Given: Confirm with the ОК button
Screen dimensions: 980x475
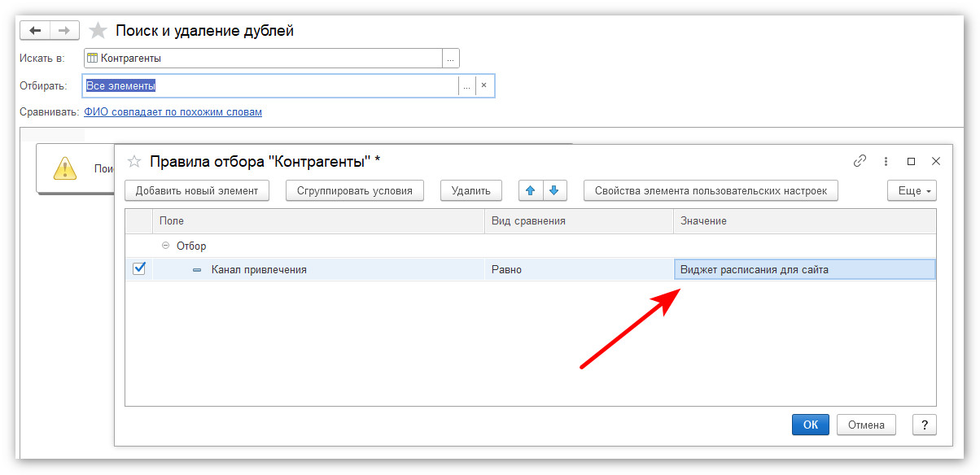Looking at the screenshot, I should pos(811,425).
